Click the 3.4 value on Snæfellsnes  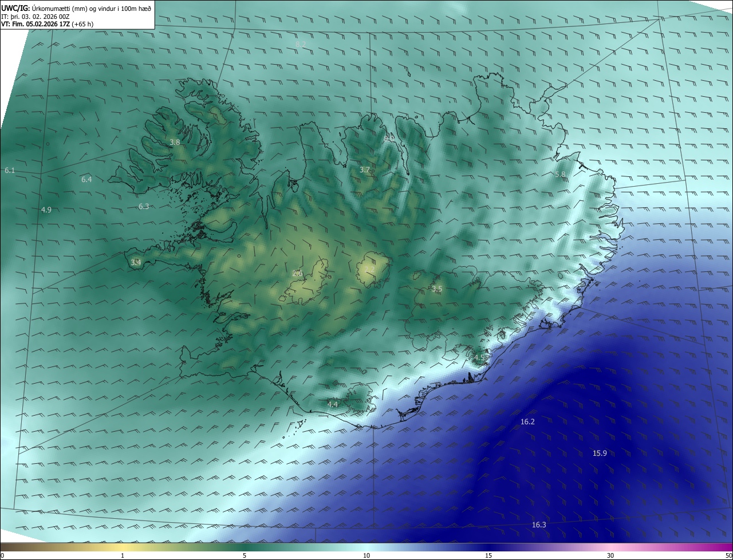click(136, 262)
